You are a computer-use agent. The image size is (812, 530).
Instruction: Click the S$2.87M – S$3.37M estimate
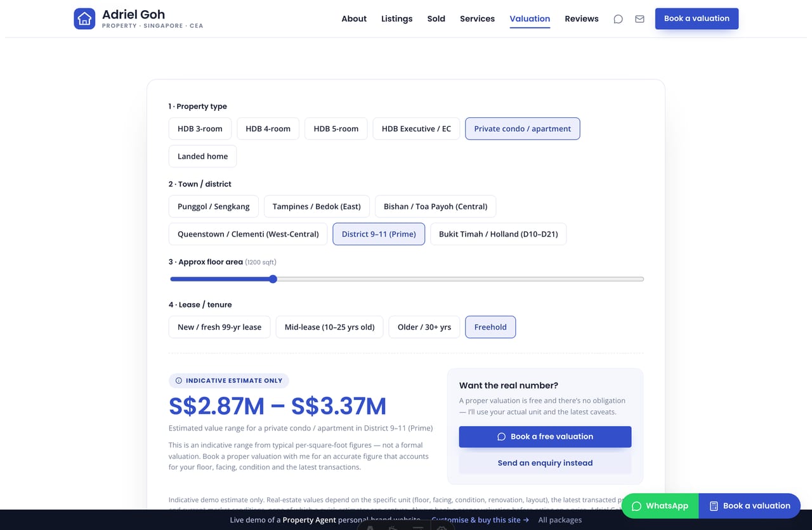pos(277,406)
